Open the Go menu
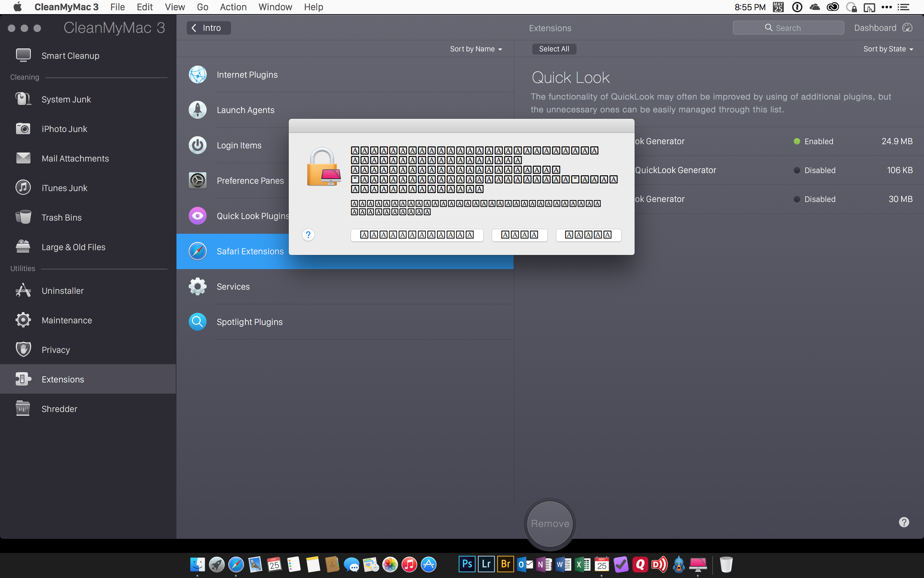The width and height of the screenshot is (924, 578). 202,7
